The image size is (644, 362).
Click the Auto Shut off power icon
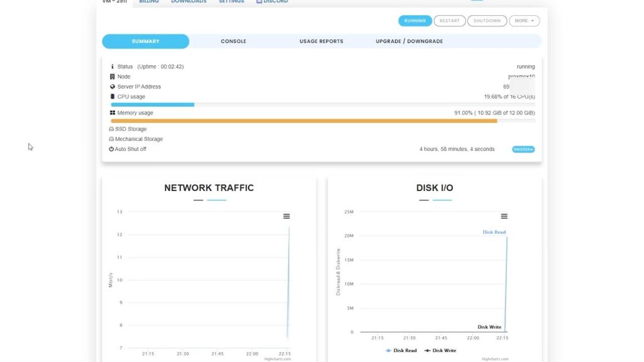[x=111, y=149]
